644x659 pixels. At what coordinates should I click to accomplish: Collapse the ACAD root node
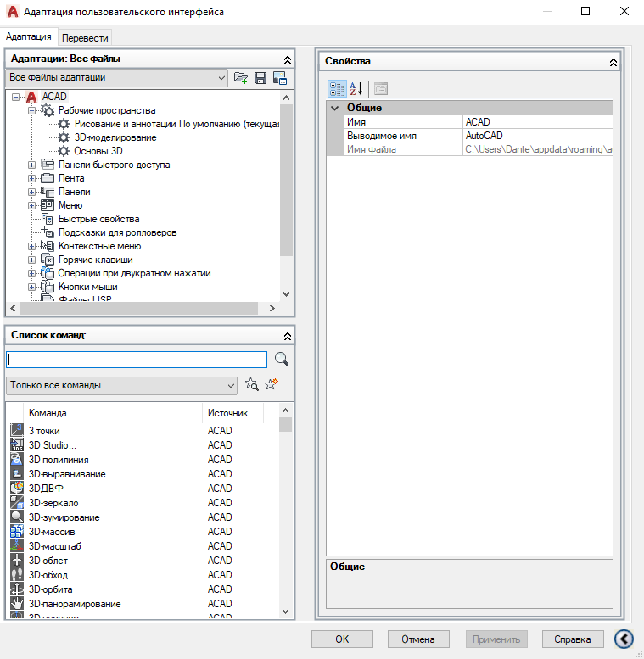point(15,97)
